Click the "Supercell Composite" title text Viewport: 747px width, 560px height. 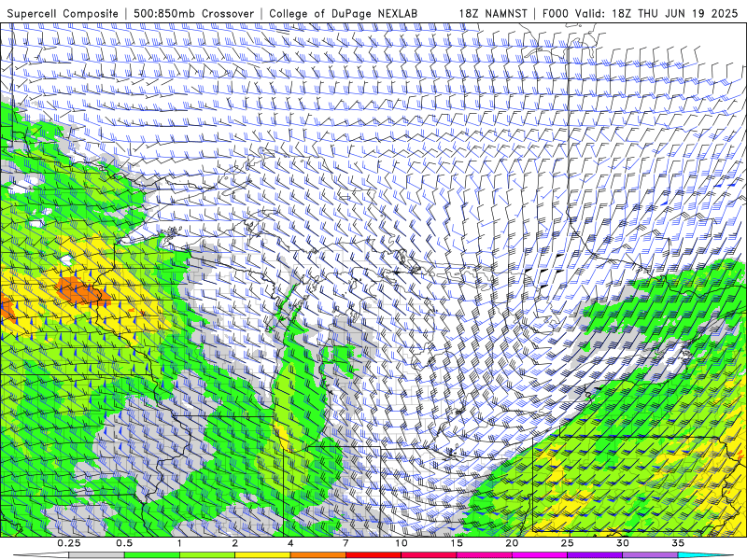(x=63, y=13)
